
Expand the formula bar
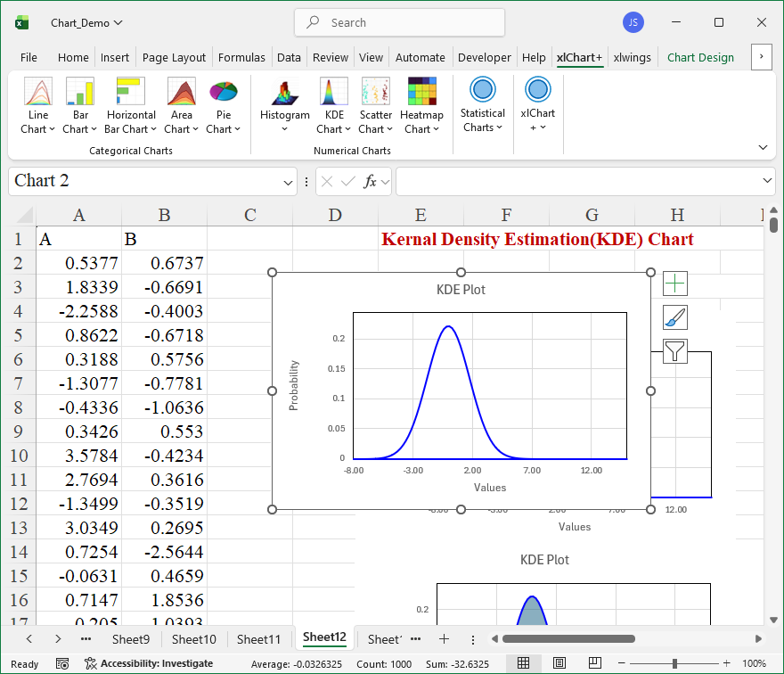tap(768, 182)
